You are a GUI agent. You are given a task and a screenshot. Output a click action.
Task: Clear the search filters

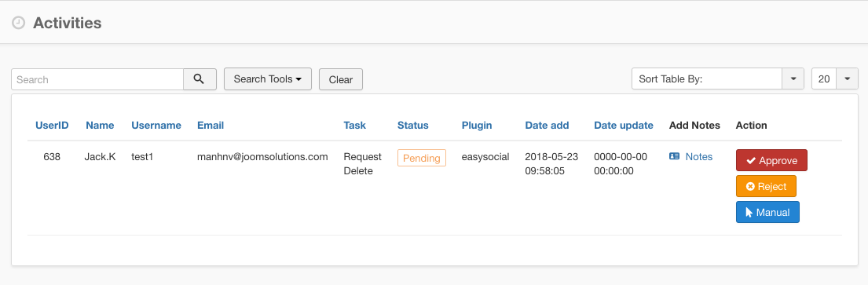pos(341,79)
